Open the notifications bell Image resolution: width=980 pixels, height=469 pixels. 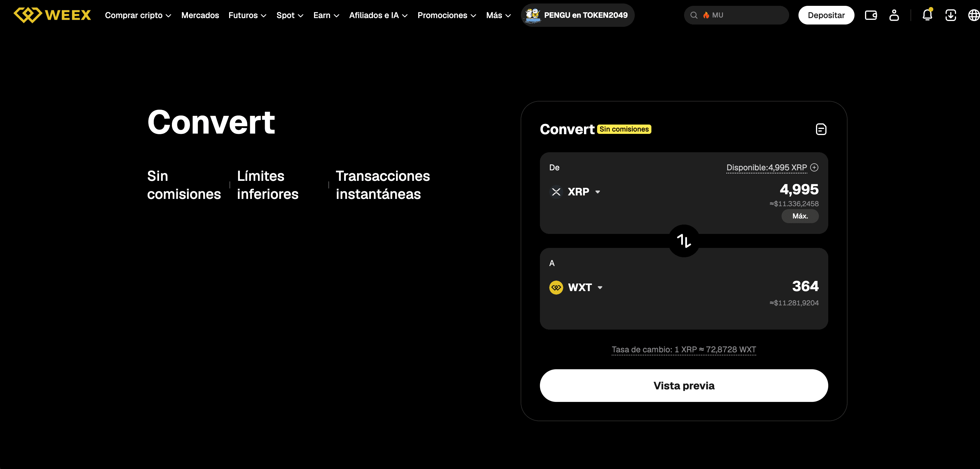click(x=927, y=15)
